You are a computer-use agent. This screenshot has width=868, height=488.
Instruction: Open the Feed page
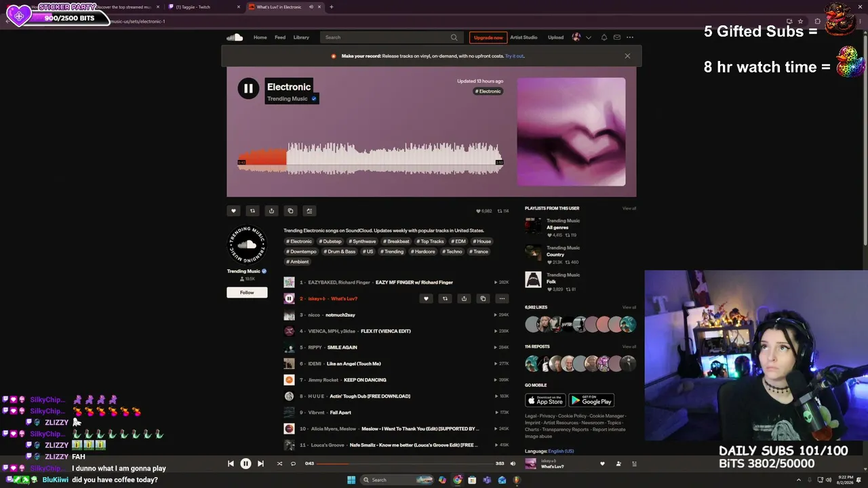(x=280, y=37)
